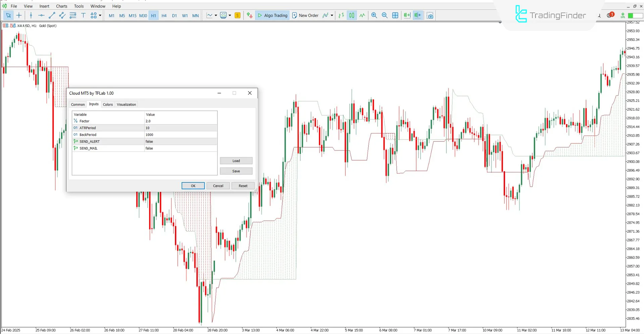Click the zoom out magnifier icon
This screenshot has width=644, height=334.
click(x=385, y=15)
